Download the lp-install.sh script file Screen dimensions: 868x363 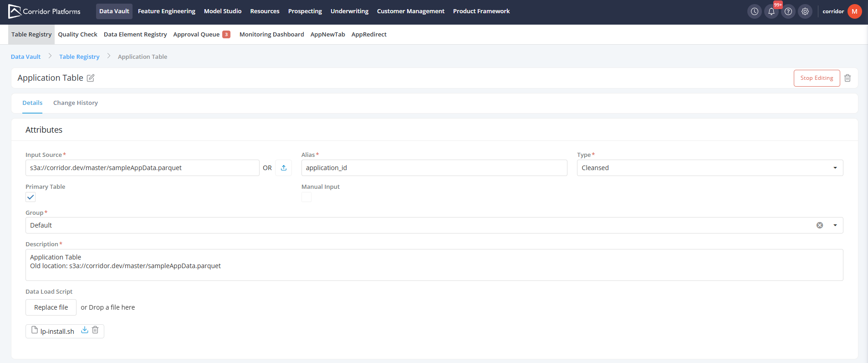point(85,330)
